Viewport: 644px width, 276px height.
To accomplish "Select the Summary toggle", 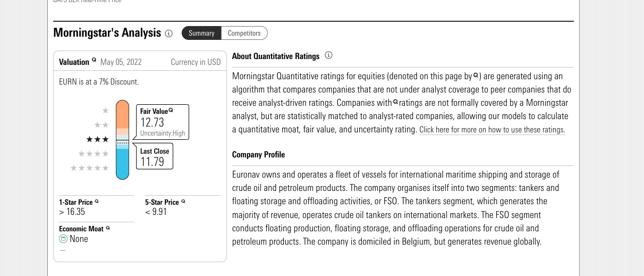I will tap(201, 33).
